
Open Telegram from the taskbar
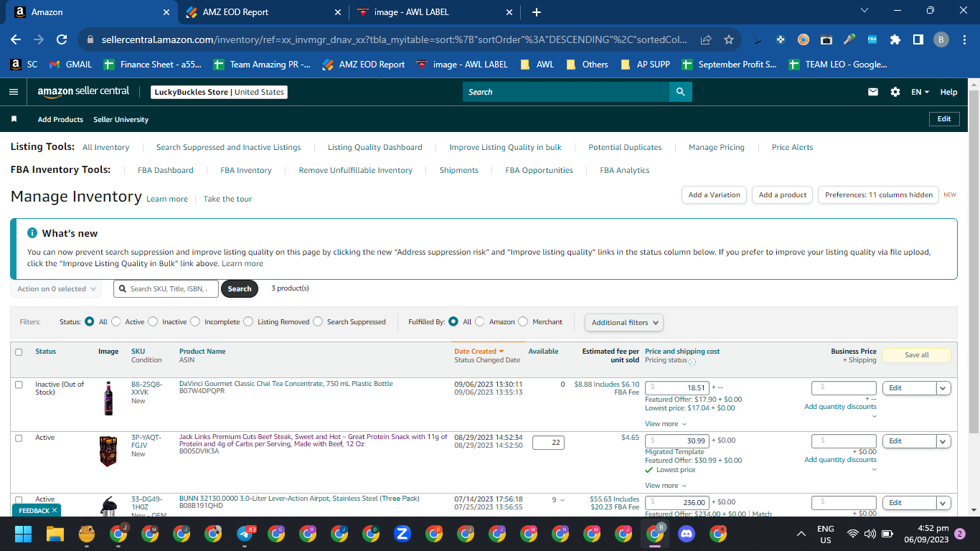(x=245, y=534)
